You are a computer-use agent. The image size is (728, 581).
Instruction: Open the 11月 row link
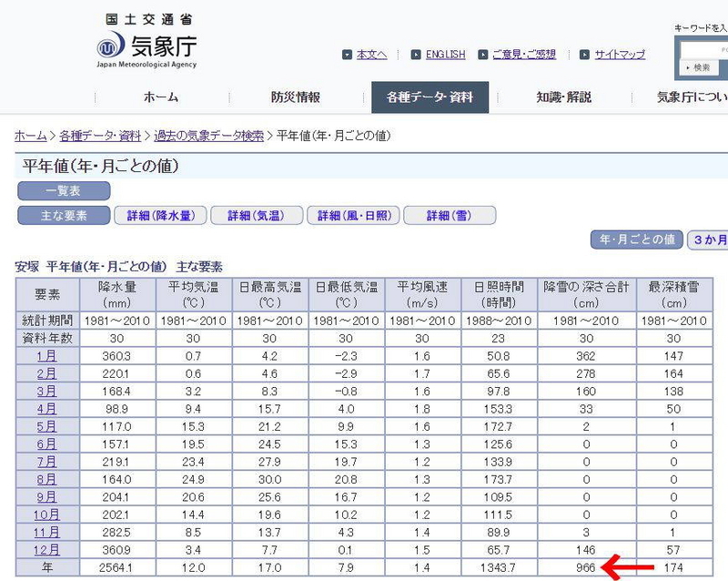[x=47, y=533]
